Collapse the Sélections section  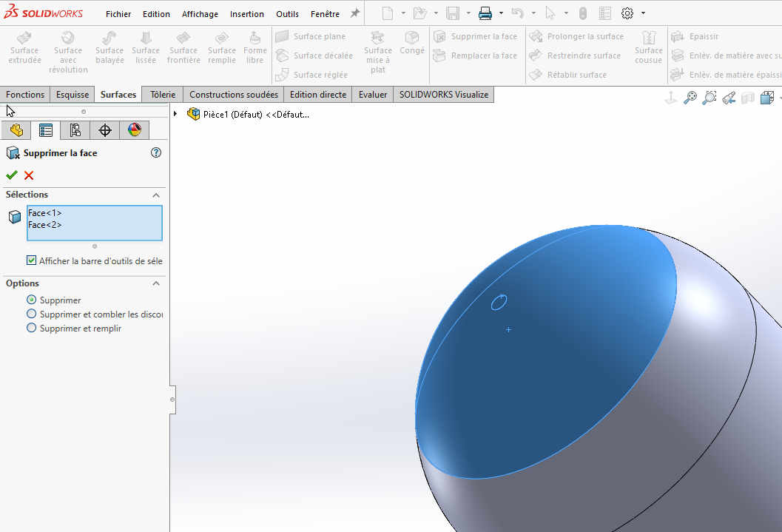click(156, 195)
